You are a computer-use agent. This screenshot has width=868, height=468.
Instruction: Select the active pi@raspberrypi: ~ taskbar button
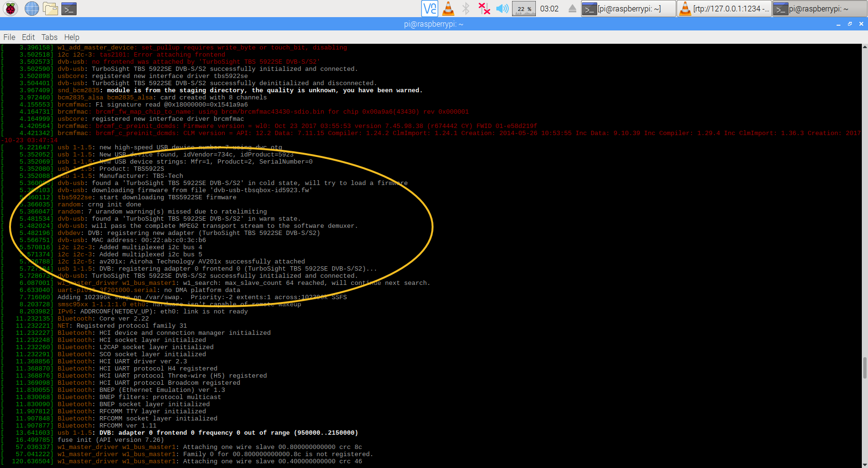coord(819,9)
